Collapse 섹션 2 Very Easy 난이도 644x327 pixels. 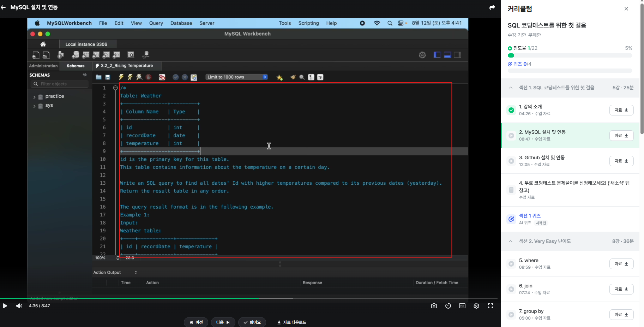[511, 241]
